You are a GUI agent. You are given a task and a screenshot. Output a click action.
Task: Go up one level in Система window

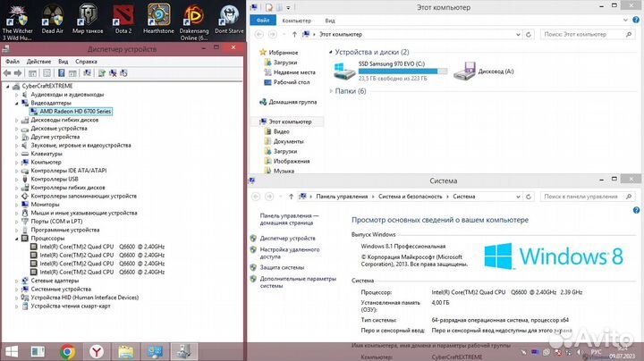point(291,197)
